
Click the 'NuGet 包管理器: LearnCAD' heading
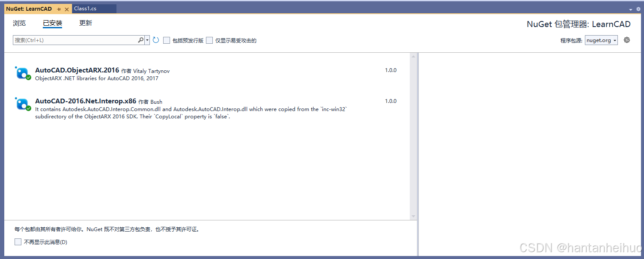pyautogui.click(x=578, y=24)
